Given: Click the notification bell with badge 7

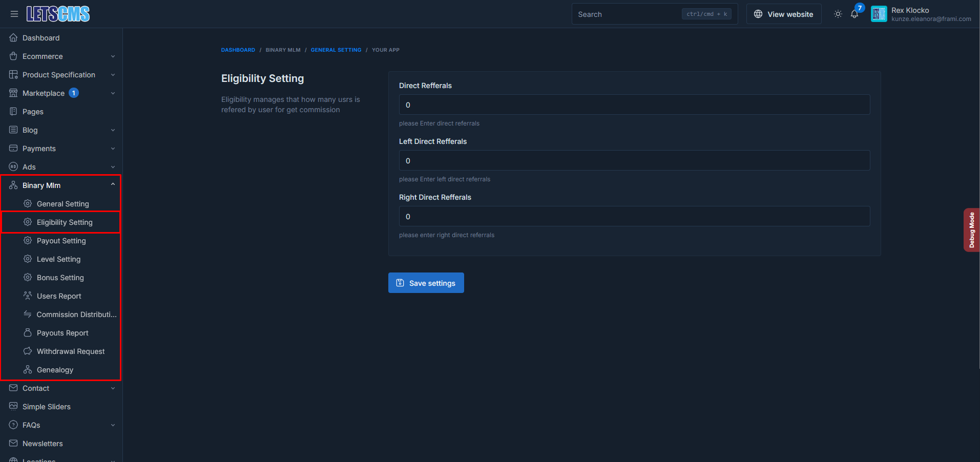Looking at the screenshot, I should [x=854, y=14].
